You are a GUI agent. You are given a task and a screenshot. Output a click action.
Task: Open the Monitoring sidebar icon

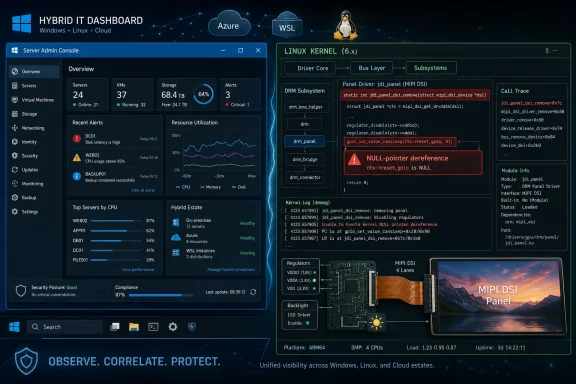(15, 184)
